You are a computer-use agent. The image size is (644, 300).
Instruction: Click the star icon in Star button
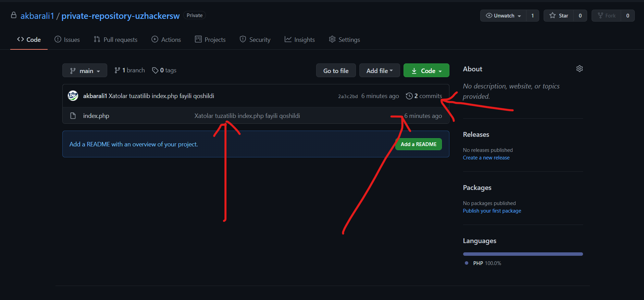click(x=553, y=15)
